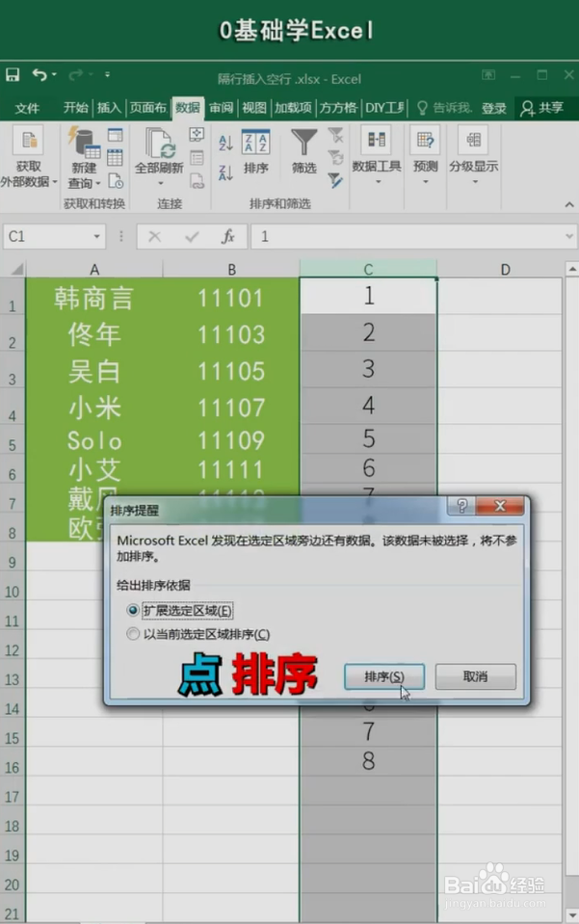579x924 pixels.
Task: Click the cancel X icon in formula bar
Action: [x=154, y=237]
